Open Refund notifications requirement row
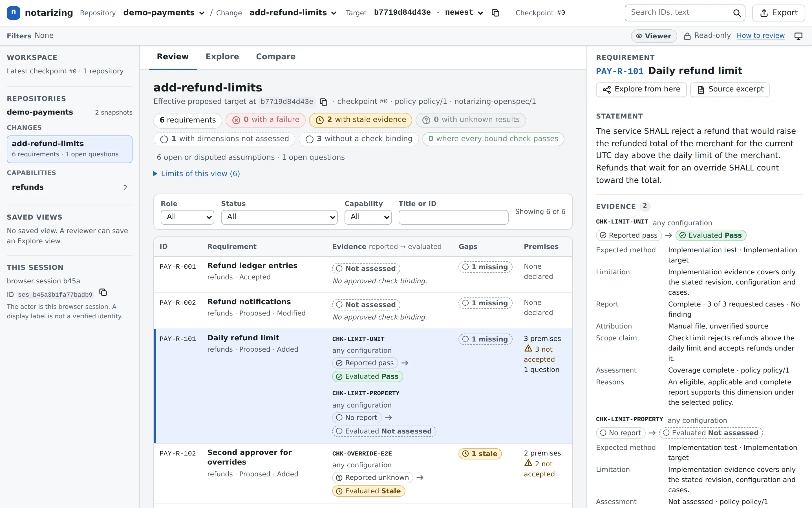Viewport: 812px width, 508px height. 363,311
